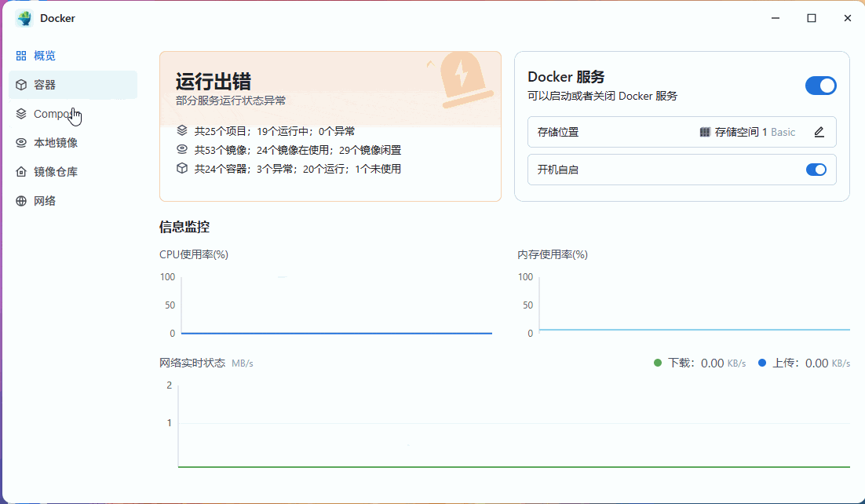The height and width of the screenshot is (504, 865).
Task: Disable the 开机自启 toggle
Action: click(816, 170)
